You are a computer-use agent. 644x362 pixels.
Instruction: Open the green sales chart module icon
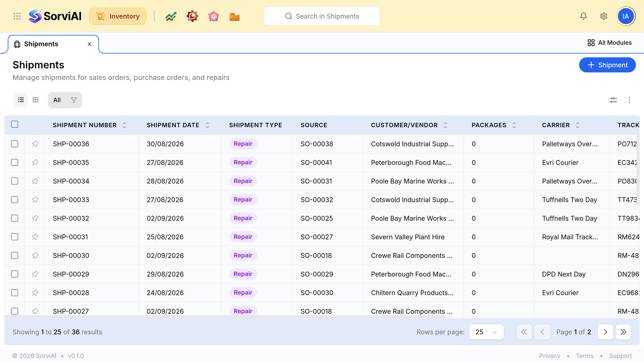[171, 16]
